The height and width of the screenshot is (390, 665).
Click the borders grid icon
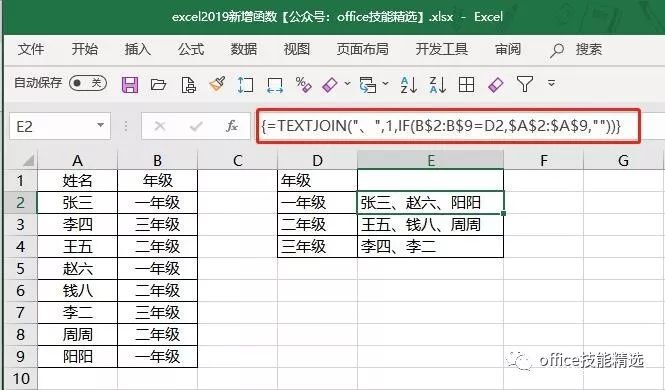(x=466, y=84)
